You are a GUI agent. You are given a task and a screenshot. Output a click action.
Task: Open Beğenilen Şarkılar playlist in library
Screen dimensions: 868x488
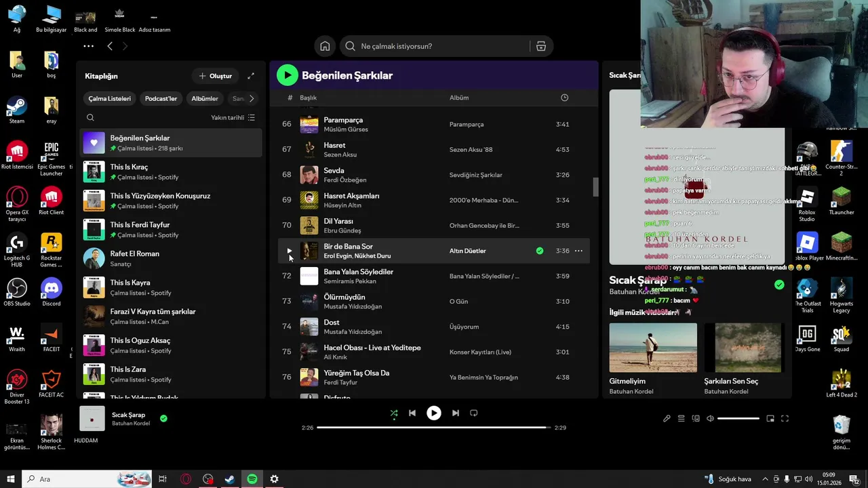[x=171, y=143]
